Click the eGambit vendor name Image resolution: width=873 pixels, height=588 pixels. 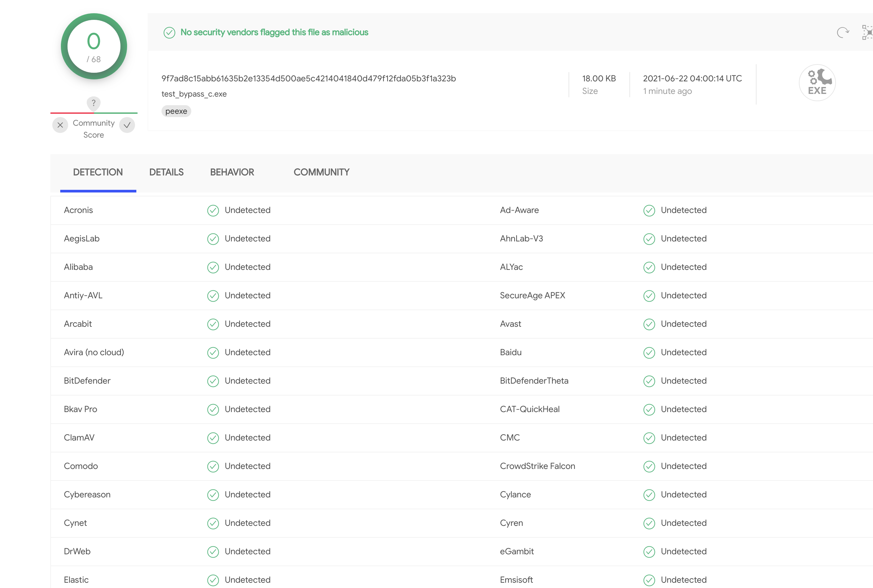click(517, 552)
